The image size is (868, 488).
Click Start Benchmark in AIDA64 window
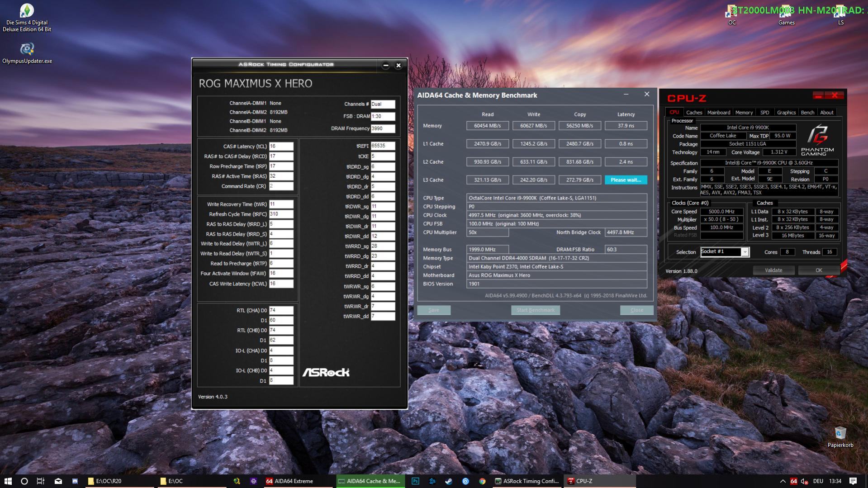pyautogui.click(x=536, y=310)
